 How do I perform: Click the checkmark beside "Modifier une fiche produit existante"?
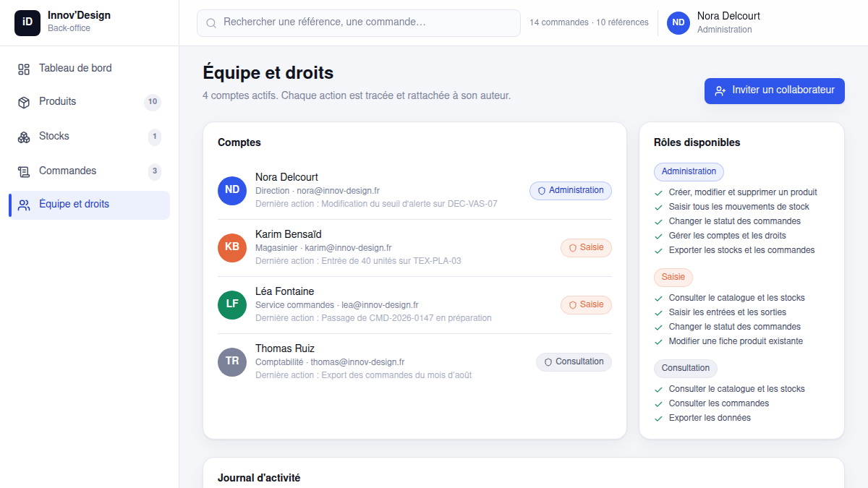(x=658, y=342)
